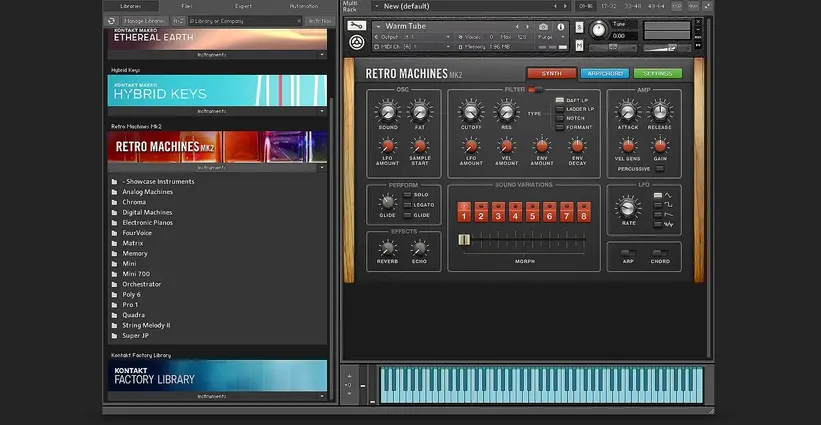Click the REVERB effects knob
The width and height of the screenshot is (821, 425).
(x=387, y=248)
